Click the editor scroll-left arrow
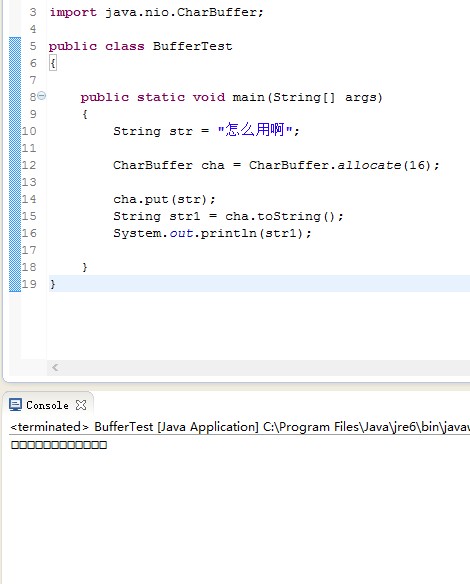470x584 pixels. [x=55, y=368]
